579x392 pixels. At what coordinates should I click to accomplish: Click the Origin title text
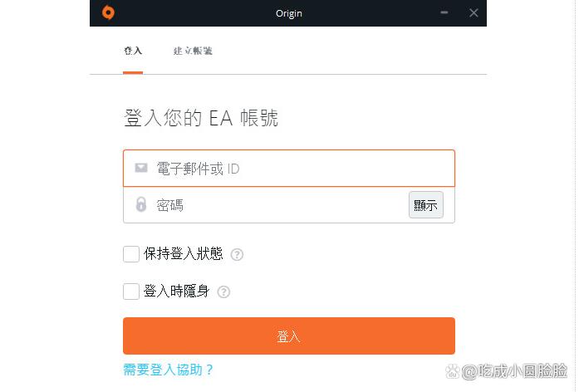(289, 13)
